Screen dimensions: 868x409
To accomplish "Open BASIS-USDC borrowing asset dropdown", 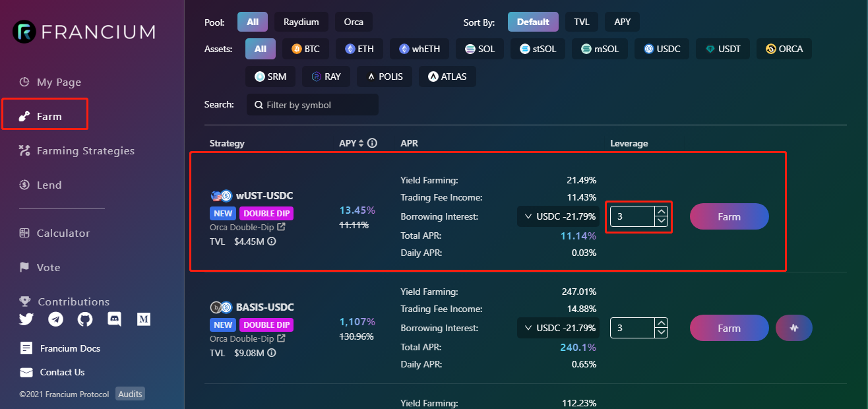I will [559, 328].
